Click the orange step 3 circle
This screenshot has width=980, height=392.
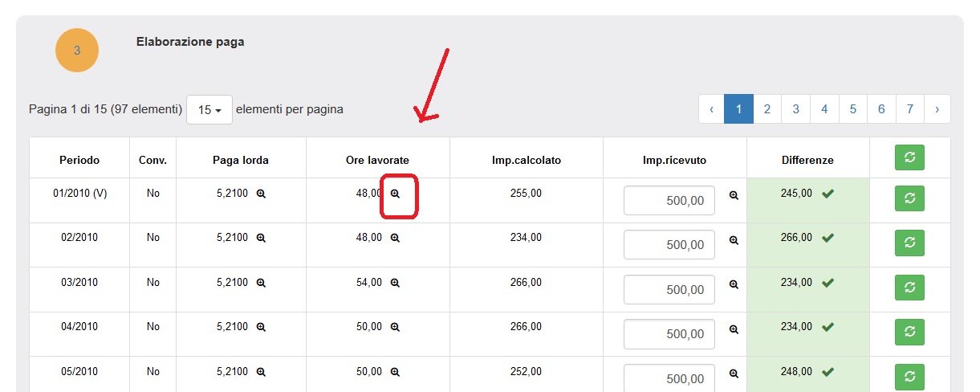coord(77,51)
